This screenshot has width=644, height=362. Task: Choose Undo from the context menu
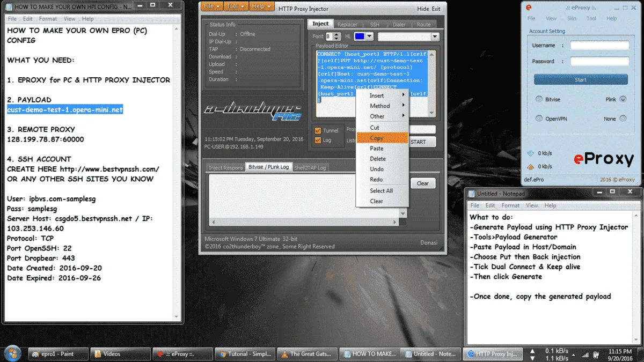click(x=382, y=169)
